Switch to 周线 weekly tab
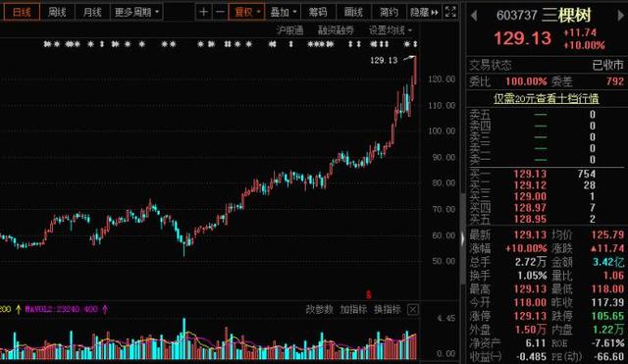 click(57, 13)
